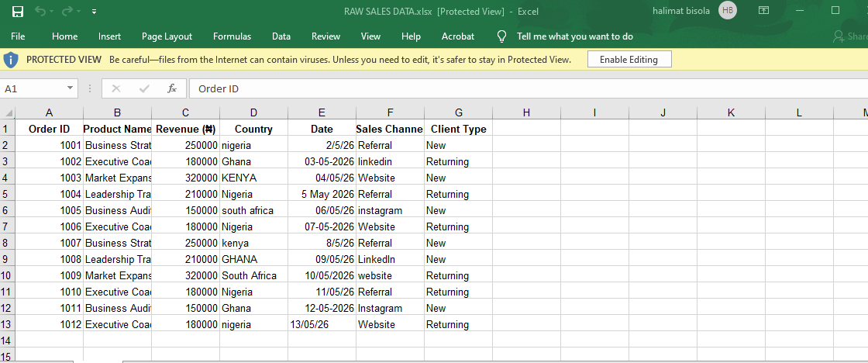Click the Revenue (₦) header cell
868x363 pixels.
(185, 129)
